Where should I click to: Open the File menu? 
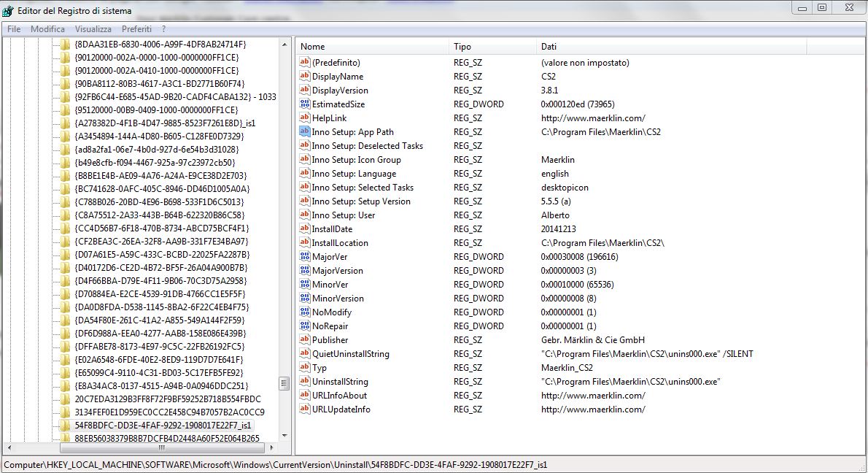pyautogui.click(x=14, y=28)
